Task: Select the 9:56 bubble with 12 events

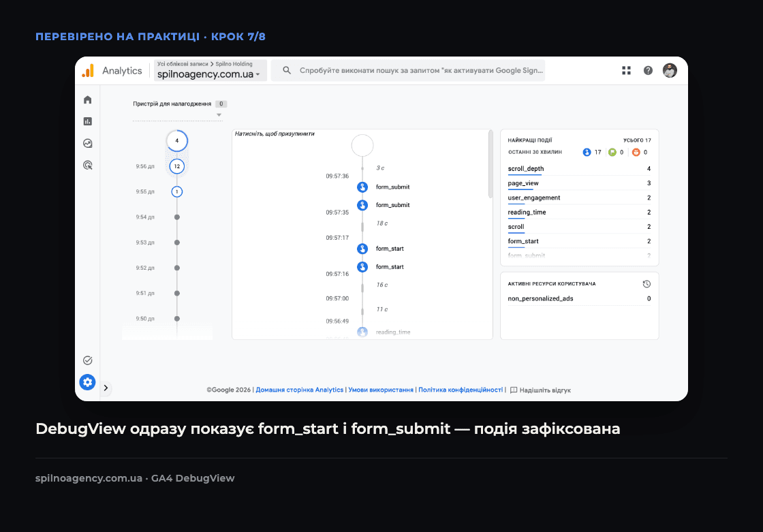Action: coord(176,166)
